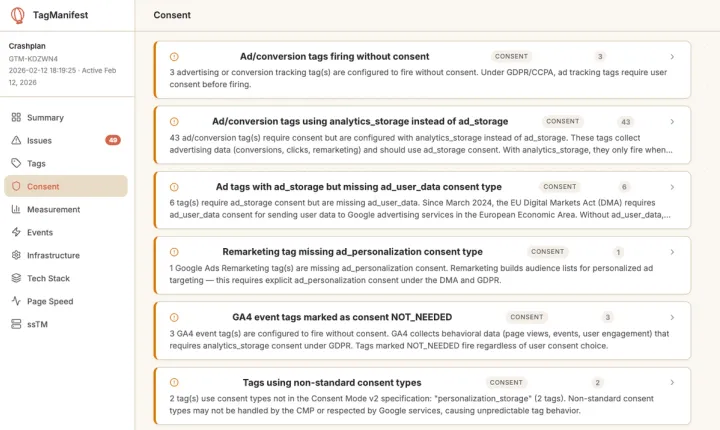Viewport: 720px width, 430px height.
Task: Switch to Tech Stack
Action: (x=66, y=278)
